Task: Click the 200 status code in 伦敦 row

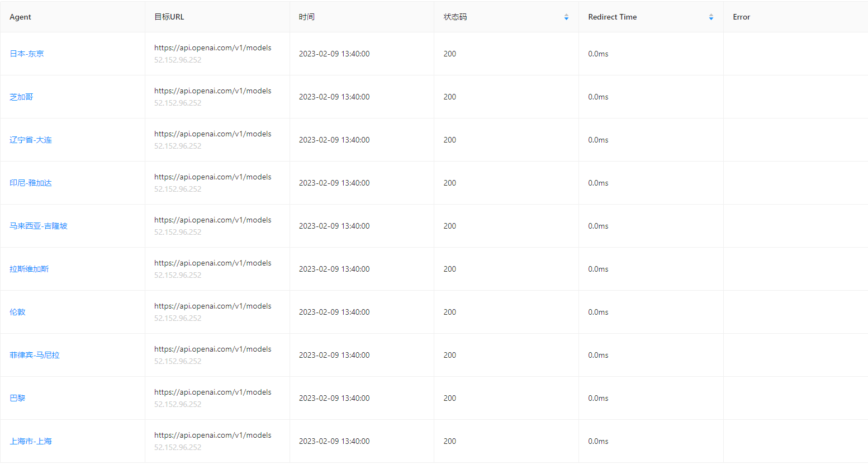Action: click(450, 312)
